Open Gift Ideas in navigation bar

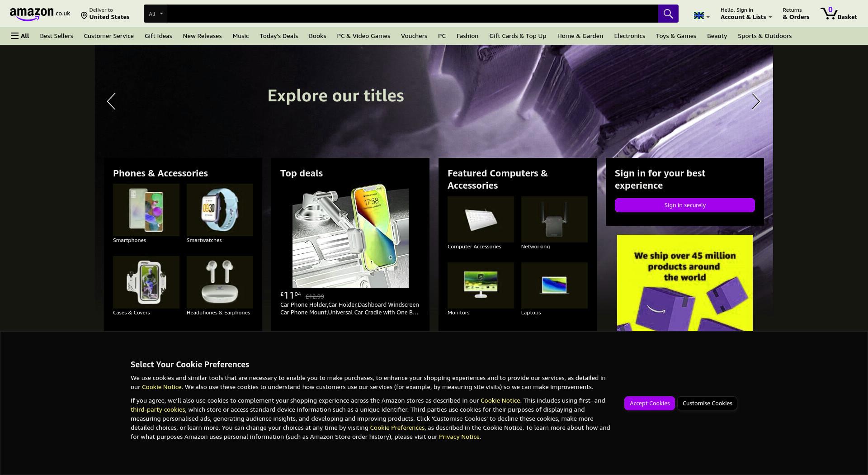(x=158, y=36)
